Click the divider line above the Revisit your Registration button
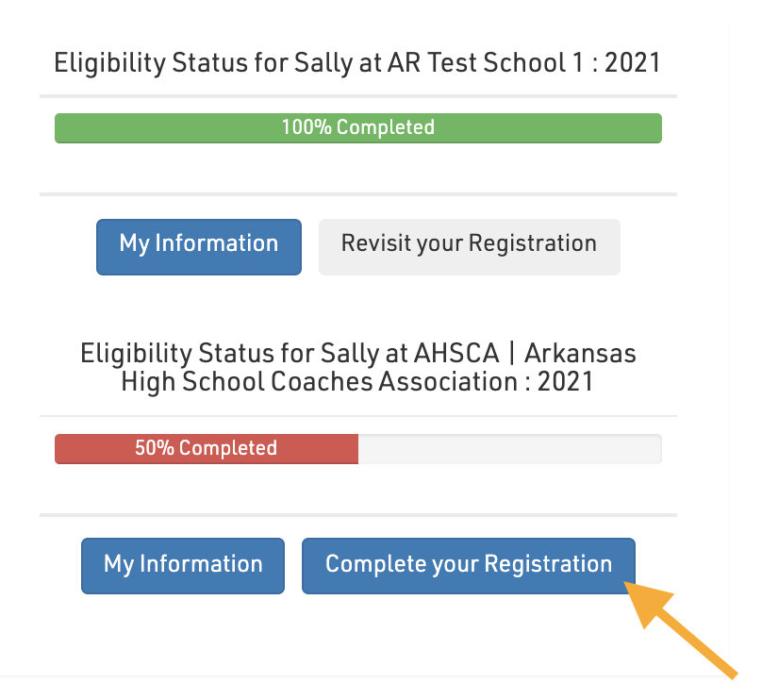The height and width of the screenshot is (700, 762). pyautogui.click(x=357, y=194)
